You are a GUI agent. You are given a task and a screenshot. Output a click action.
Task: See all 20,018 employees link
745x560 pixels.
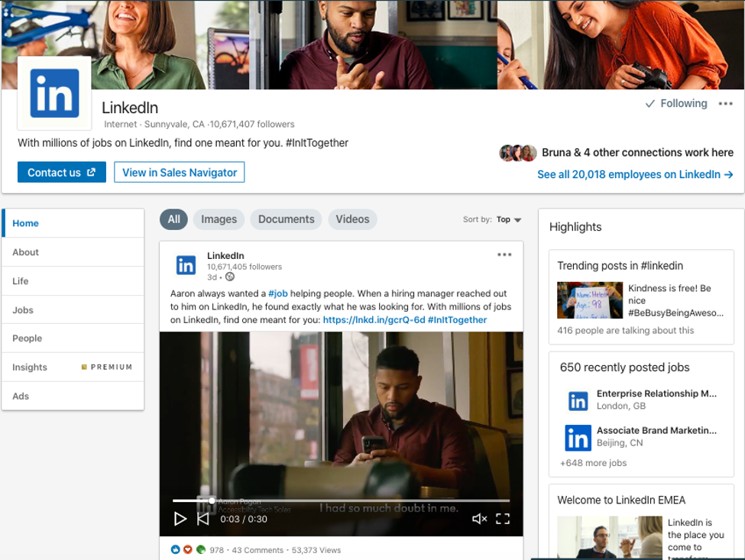point(634,175)
